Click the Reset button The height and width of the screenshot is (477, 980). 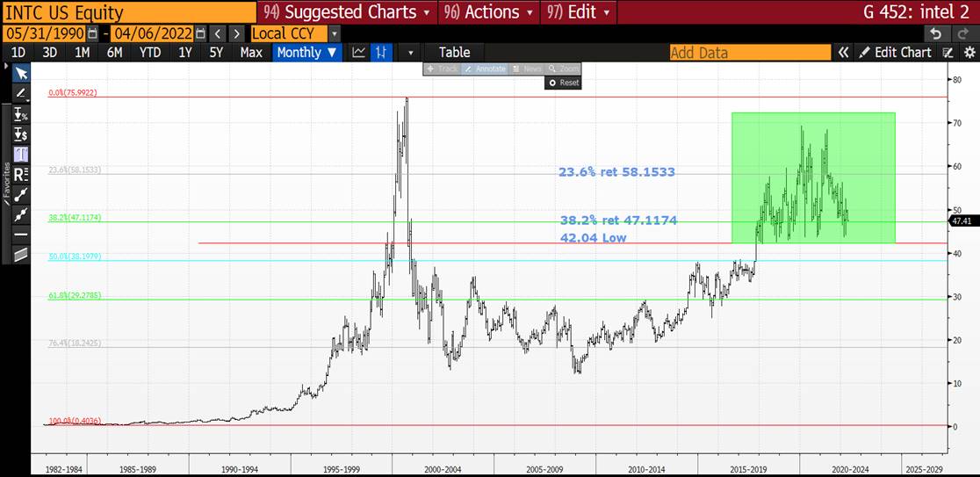pyautogui.click(x=563, y=83)
